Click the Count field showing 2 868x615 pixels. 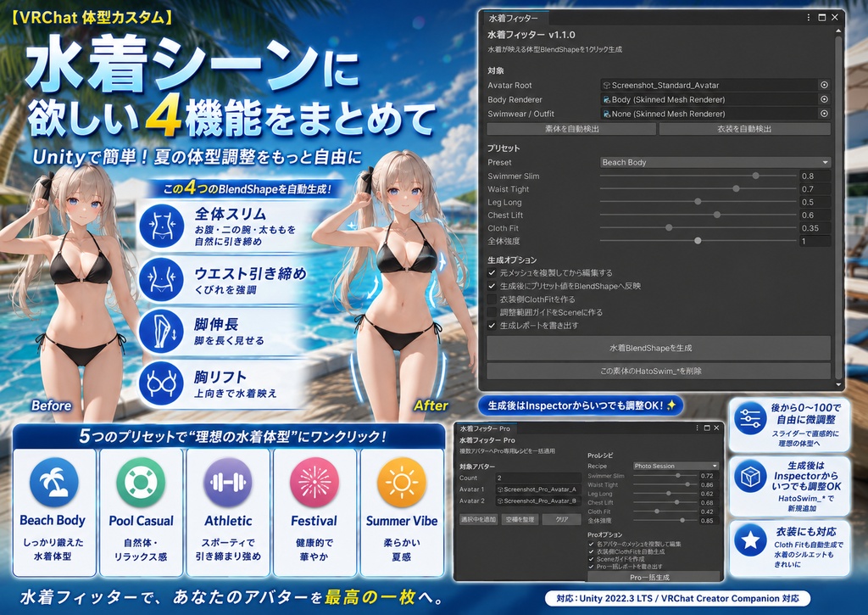(538, 478)
